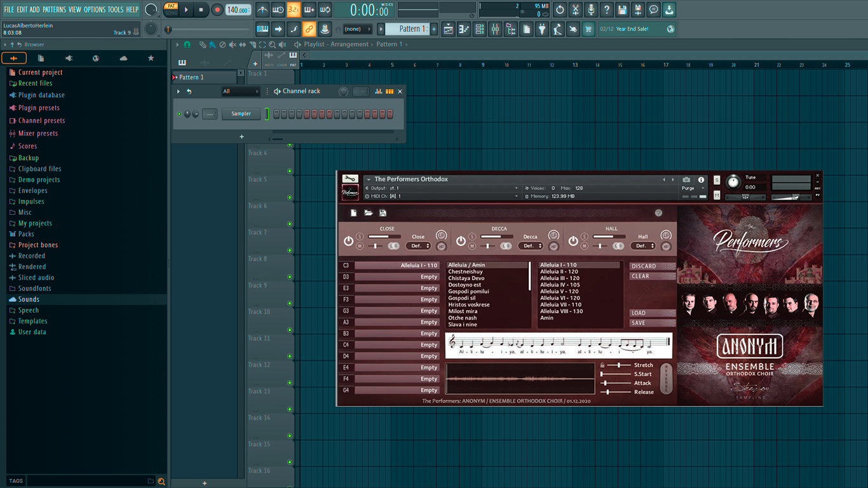Click the save disk icon in Performers

point(383,213)
